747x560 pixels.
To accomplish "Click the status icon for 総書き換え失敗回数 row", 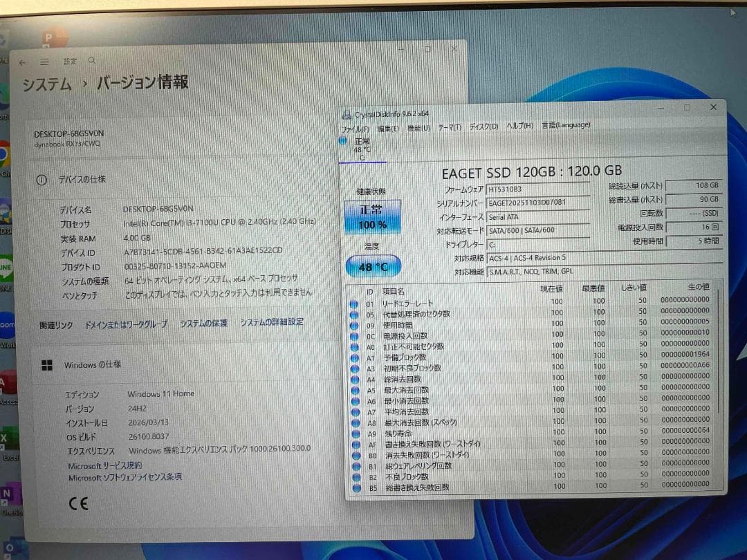I will [x=356, y=488].
